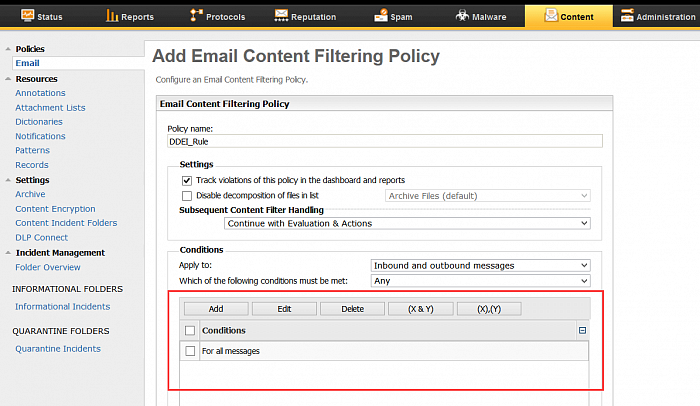Image resolution: width=700 pixels, height=406 pixels.
Task: Click the Resources section heading
Action: pos(37,79)
